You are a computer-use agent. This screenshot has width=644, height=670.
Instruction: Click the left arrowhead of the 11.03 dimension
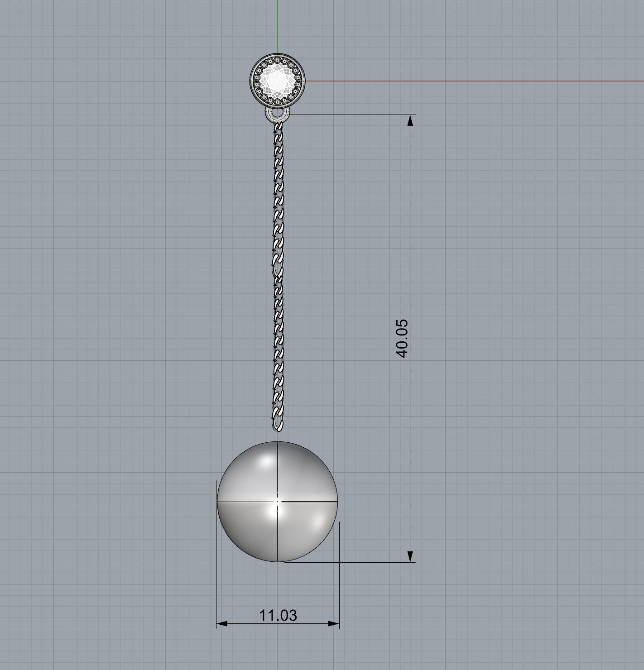(222, 624)
